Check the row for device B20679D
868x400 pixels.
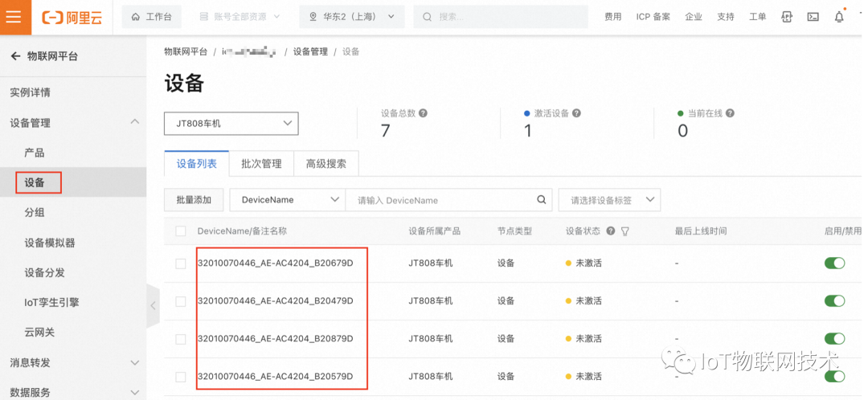click(181, 264)
